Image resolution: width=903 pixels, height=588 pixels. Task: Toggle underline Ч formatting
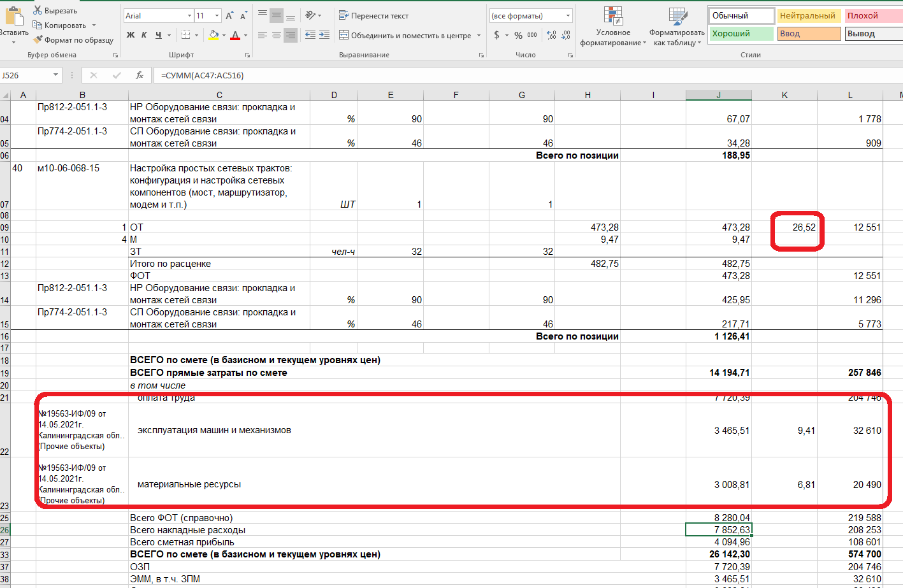coord(158,35)
